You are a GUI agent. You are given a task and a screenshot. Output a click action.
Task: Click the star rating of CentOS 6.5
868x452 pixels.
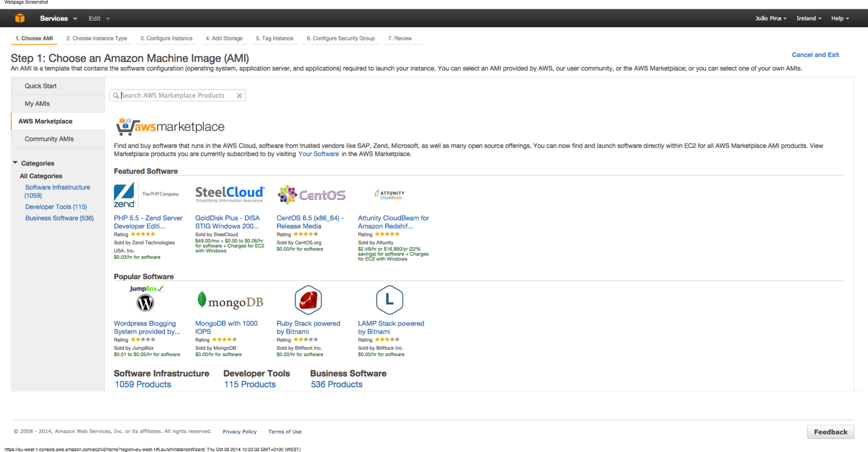click(x=306, y=234)
